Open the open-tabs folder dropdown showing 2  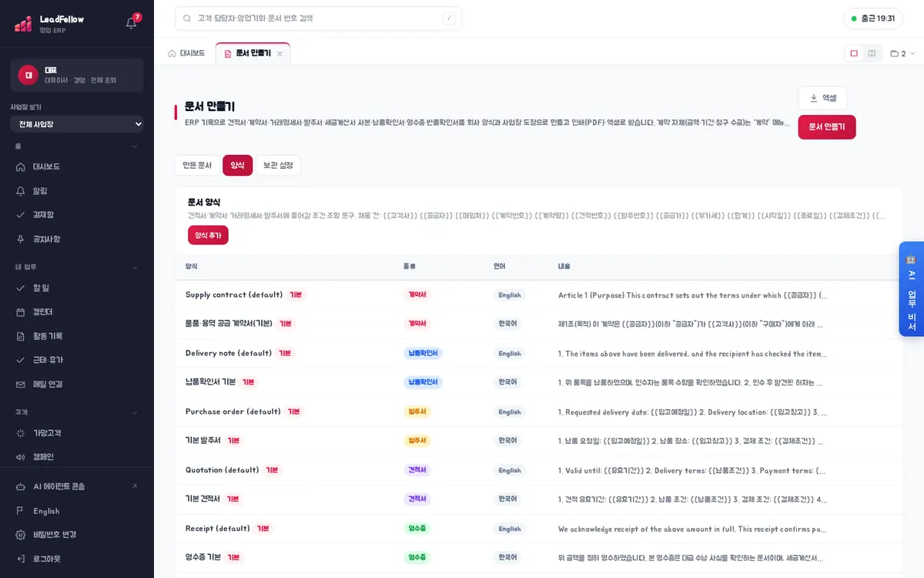[x=902, y=53]
